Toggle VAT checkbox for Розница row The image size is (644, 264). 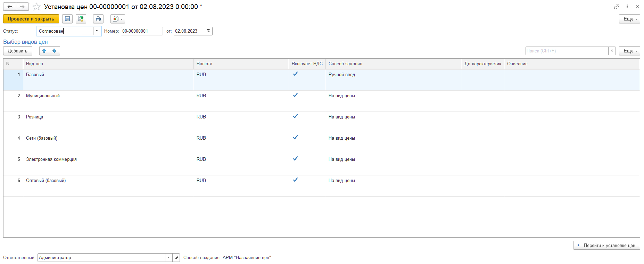295,116
